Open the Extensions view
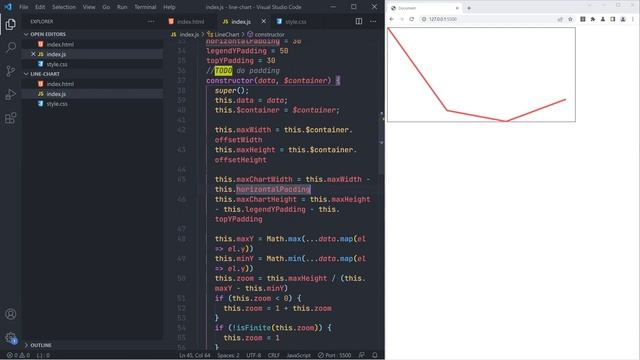 point(11,118)
